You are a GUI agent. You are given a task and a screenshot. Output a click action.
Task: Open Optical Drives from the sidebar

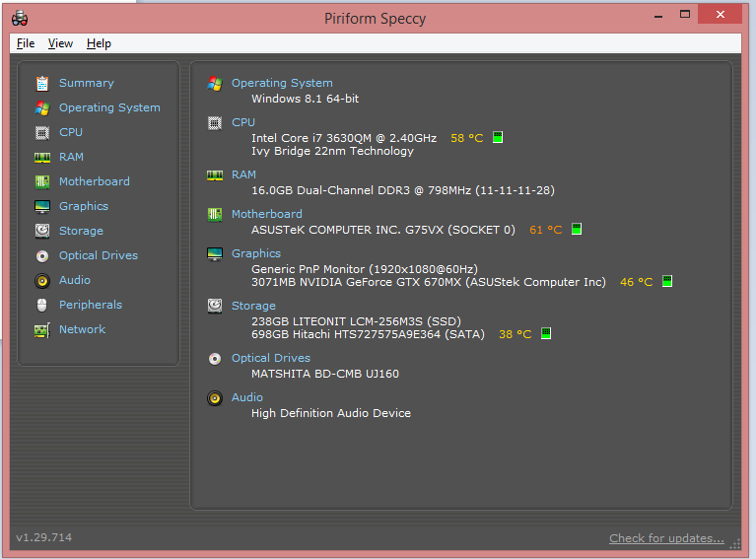coord(99,255)
